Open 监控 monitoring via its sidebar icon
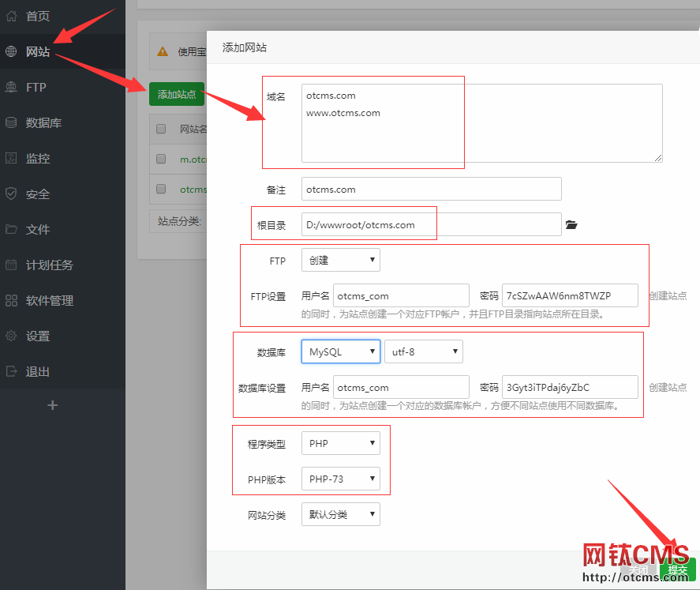 tap(12, 158)
